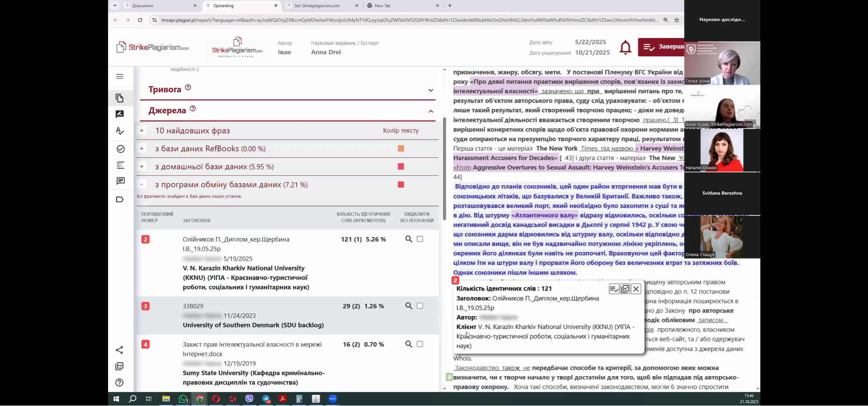The image size is (868, 406).
Task: Close the source details popup
Action: 636,289
